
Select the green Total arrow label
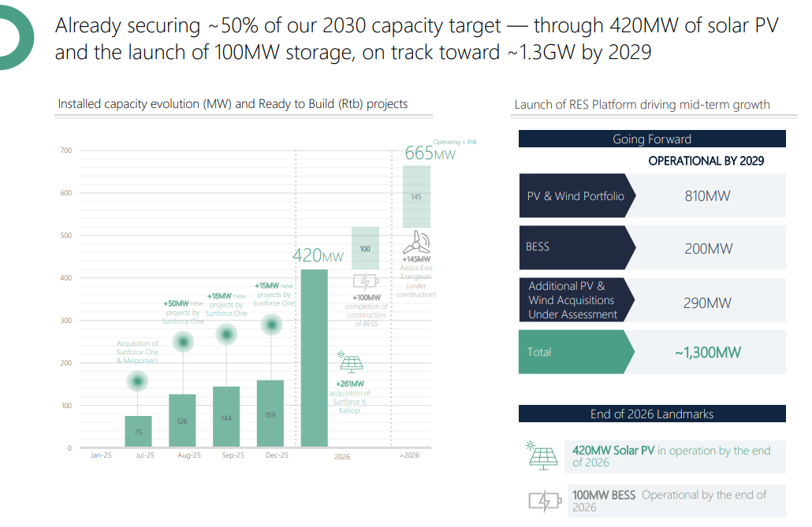[x=575, y=352]
